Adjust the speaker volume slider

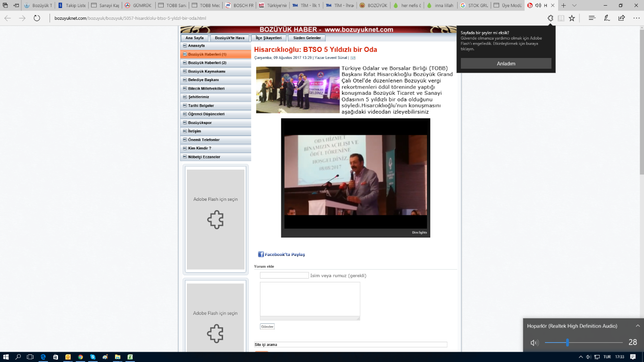point(584,343)
